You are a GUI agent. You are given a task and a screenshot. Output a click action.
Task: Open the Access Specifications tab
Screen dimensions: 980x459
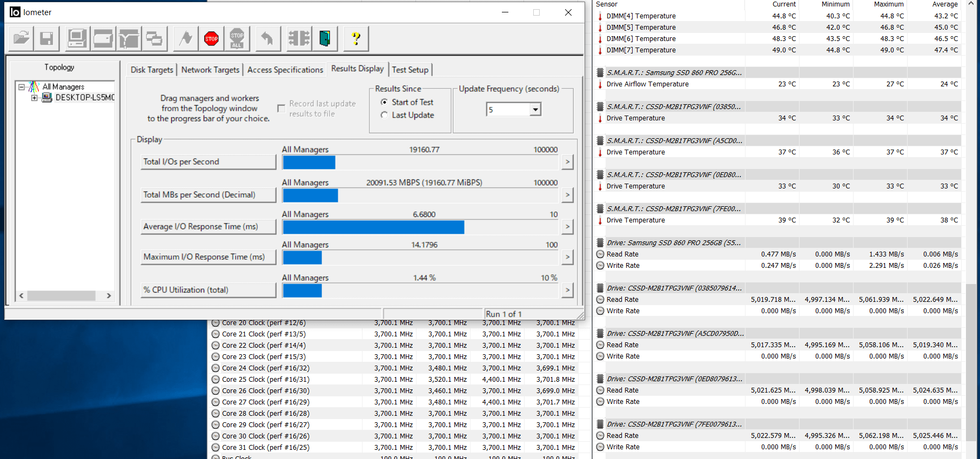pos(285,70)
